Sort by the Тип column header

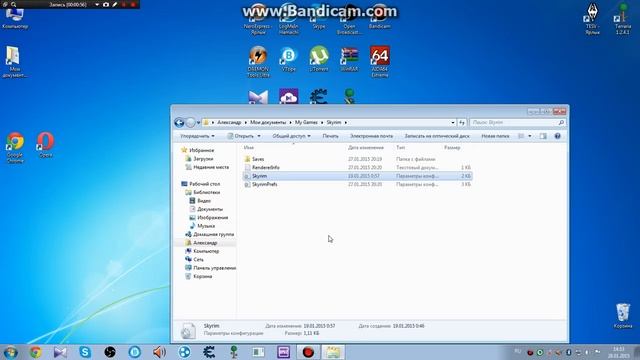[x=400, y=147]
